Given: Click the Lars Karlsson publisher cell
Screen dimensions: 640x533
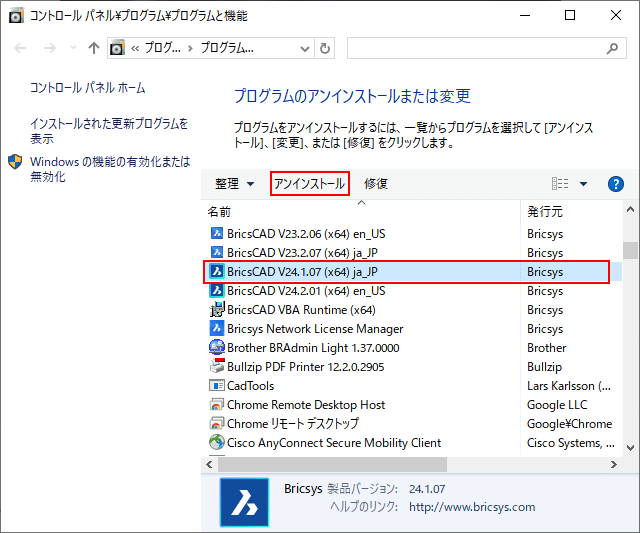Looking at the screenshot, I should [x=569, y=386].
